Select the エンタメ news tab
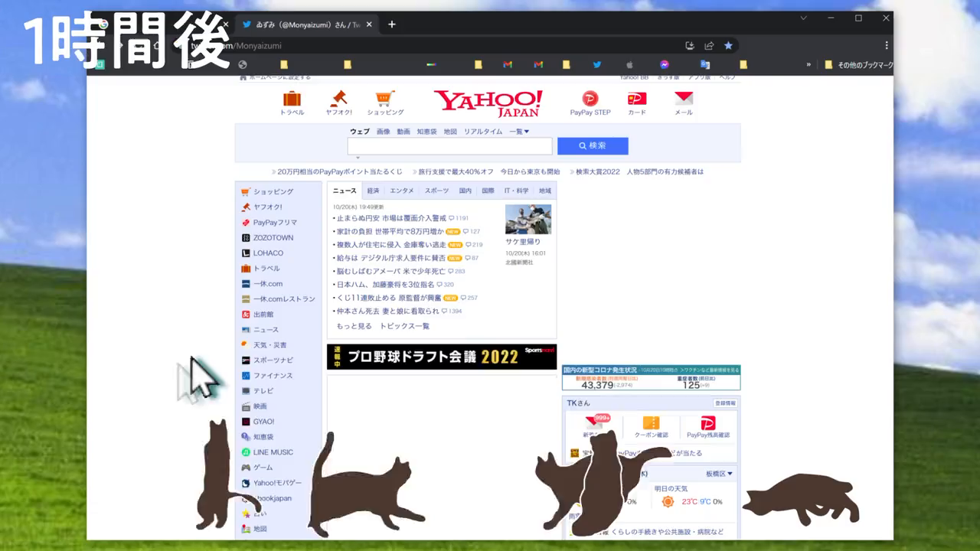The image size is (980, 551). click(401, 191)
